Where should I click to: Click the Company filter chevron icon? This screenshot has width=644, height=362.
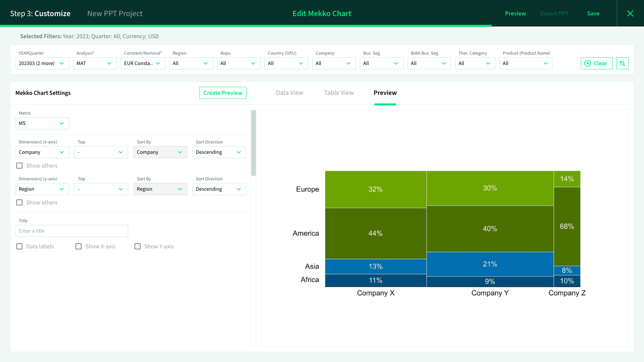pyautogui.click(x=348, y=63)
